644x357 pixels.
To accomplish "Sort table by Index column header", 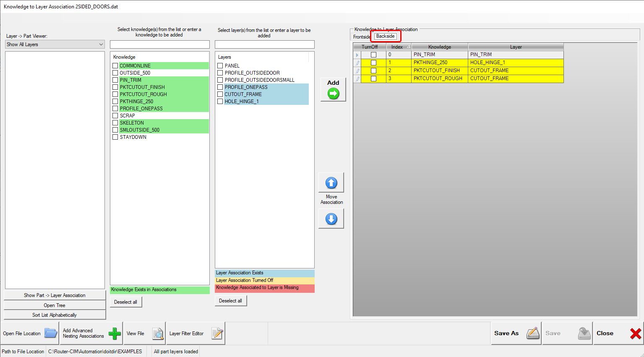I will (x=399, y=47).
